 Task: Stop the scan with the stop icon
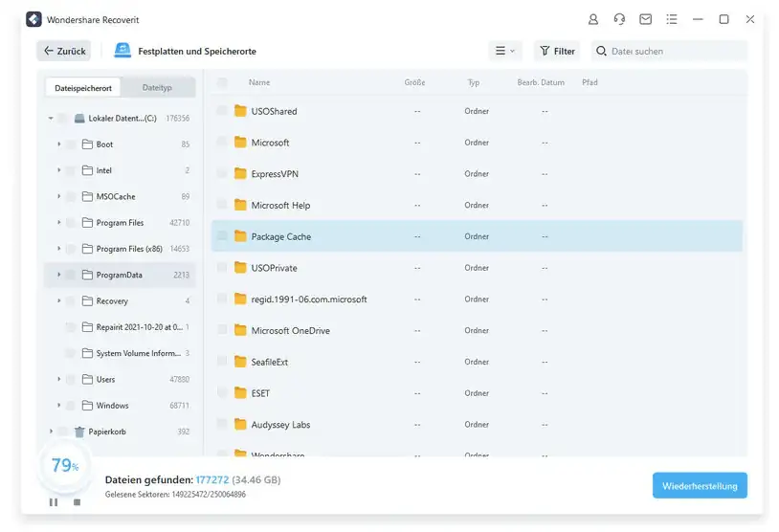tap(78, 502)
